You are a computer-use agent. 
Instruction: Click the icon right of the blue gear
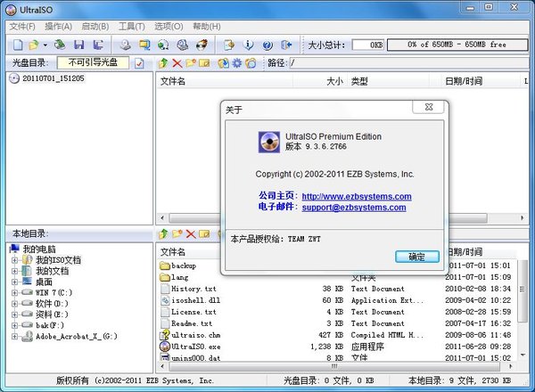point(251,63)
